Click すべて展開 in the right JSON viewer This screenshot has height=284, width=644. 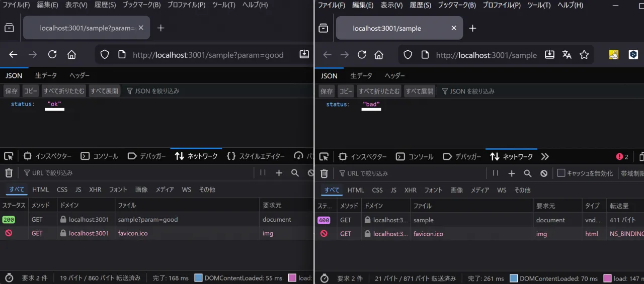(x=420, y=91)
